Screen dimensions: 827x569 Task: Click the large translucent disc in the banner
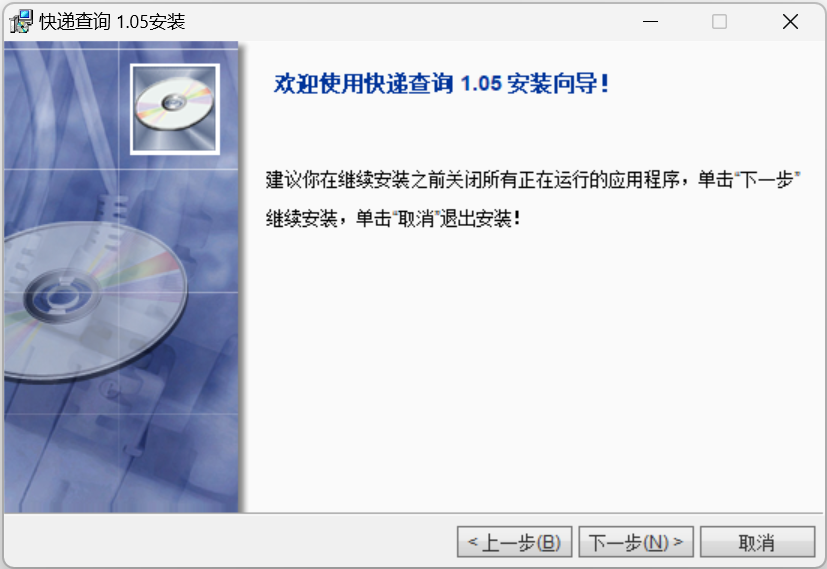[x=95, y=300]
